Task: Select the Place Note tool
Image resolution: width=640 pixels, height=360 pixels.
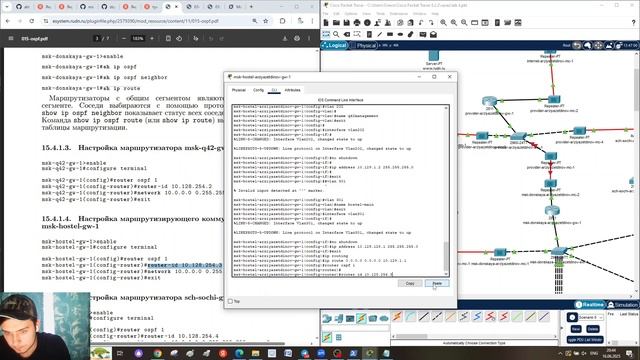Action: click(369, 34)
